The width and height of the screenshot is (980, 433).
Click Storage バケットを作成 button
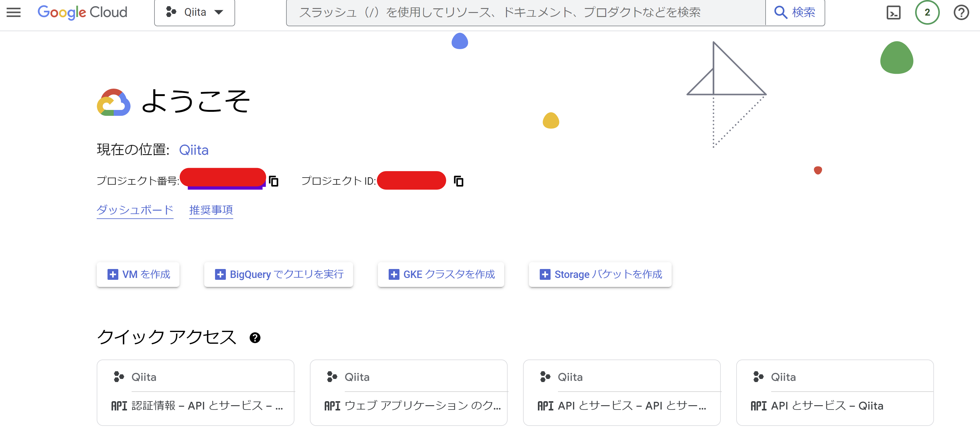600,275
